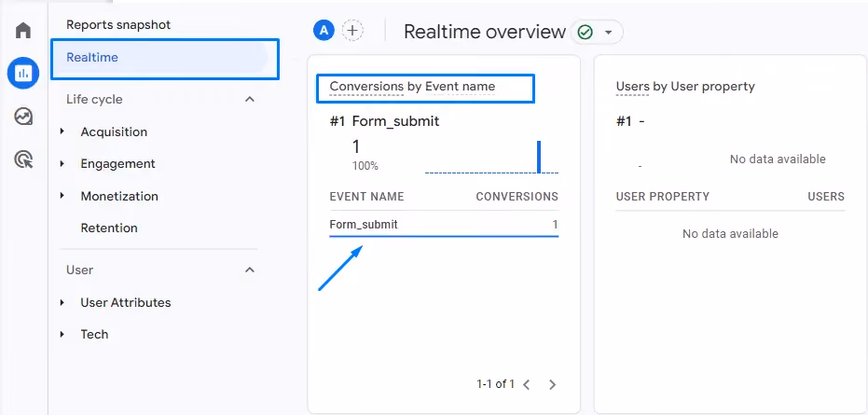Open the dropdown arrow next to Realtime overview
The width and height of the screenshot is (868, 415).
click(609, 32)
